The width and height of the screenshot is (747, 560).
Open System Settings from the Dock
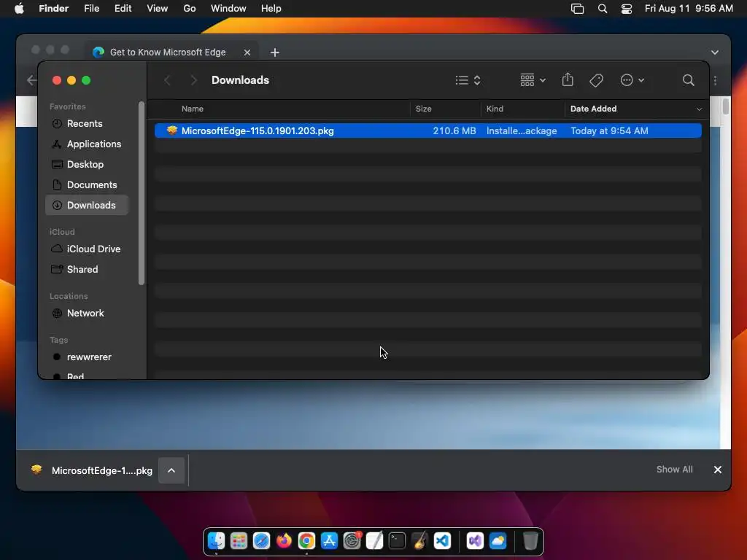[352, 541]
